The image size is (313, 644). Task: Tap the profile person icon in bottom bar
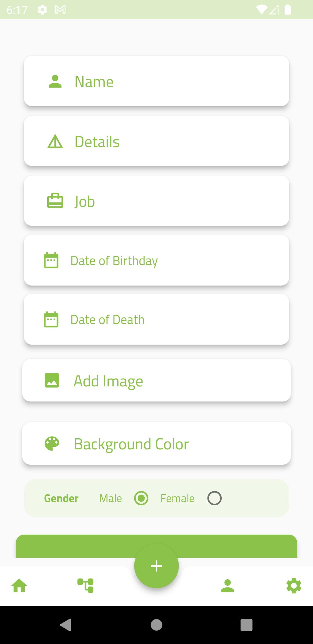click(x=228, y=585)
